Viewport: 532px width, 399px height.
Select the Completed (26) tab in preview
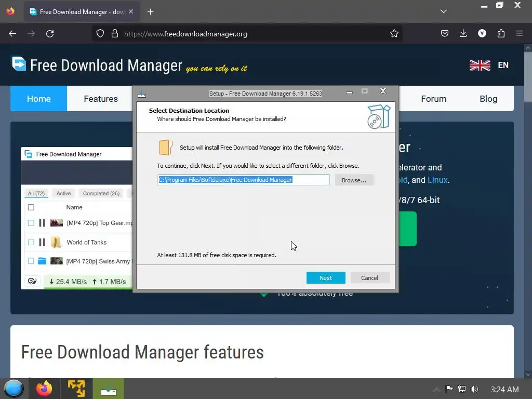[101, 193]
